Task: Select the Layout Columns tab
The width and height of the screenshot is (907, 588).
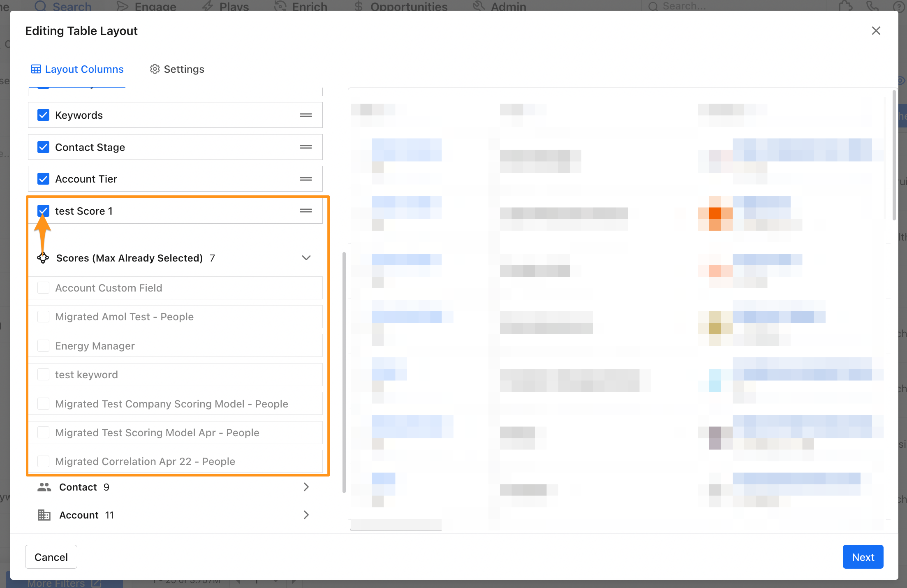Action: [84, 69]
